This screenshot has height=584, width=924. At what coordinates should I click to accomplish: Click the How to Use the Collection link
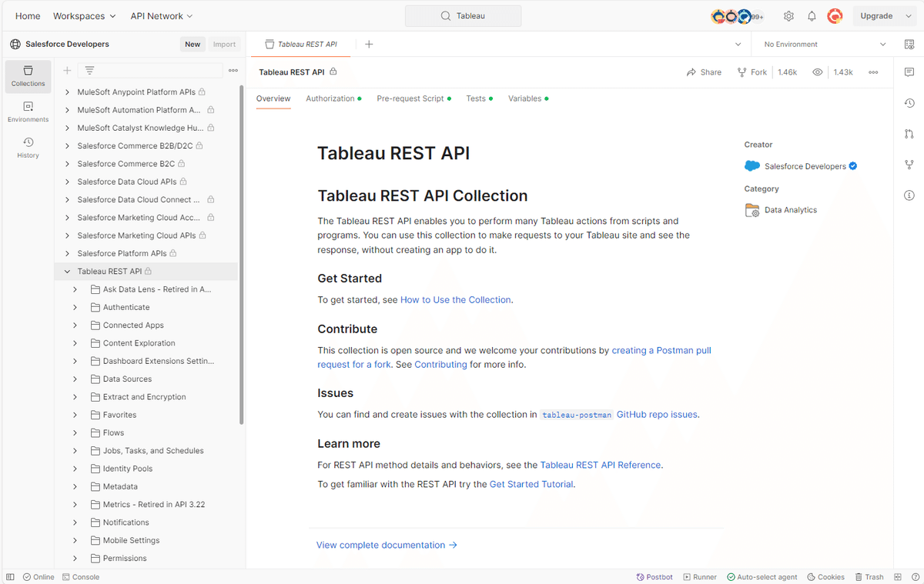click(x=455, y=299)
